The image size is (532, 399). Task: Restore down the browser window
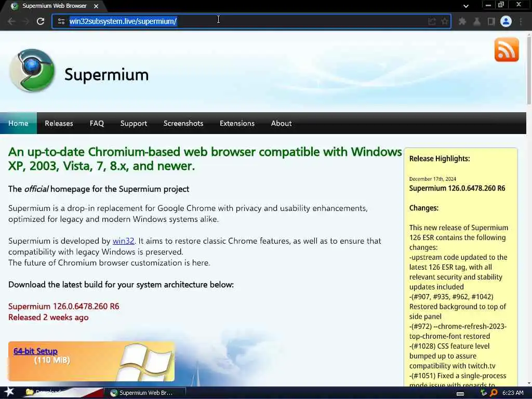(x=501, y=5)
